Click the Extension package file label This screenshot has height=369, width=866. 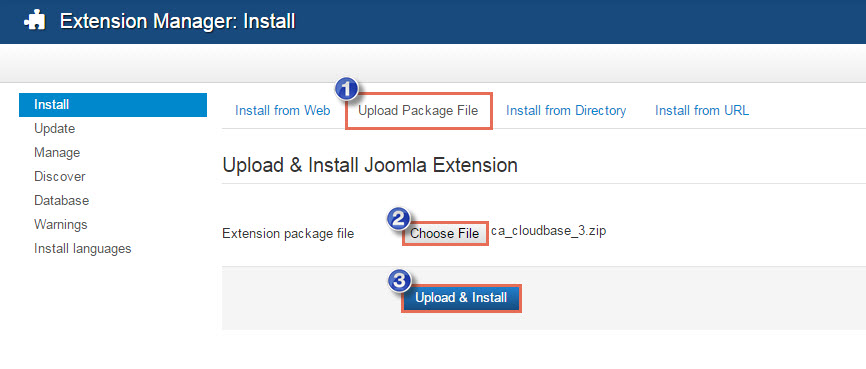click(288, 234)
